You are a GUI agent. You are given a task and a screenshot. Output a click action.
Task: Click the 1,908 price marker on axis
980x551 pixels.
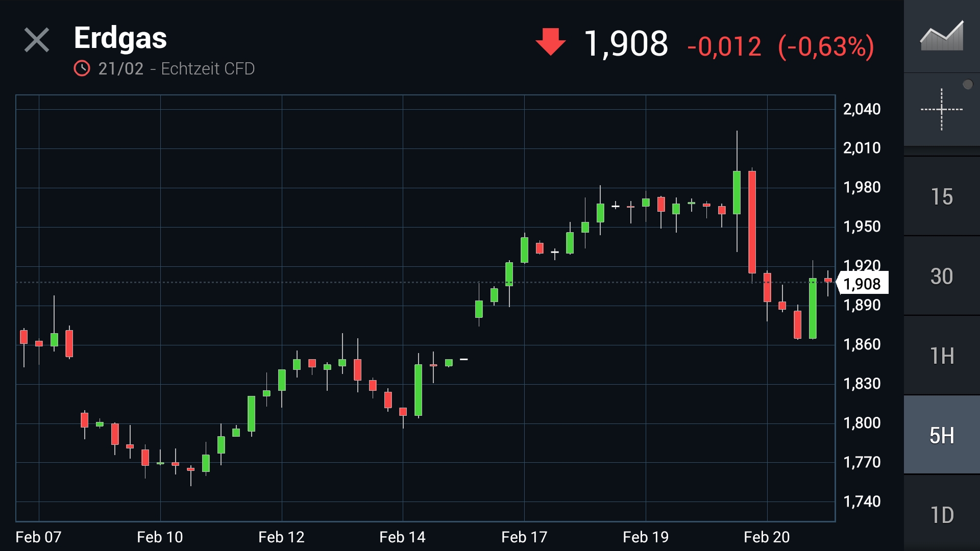point(863,283)
